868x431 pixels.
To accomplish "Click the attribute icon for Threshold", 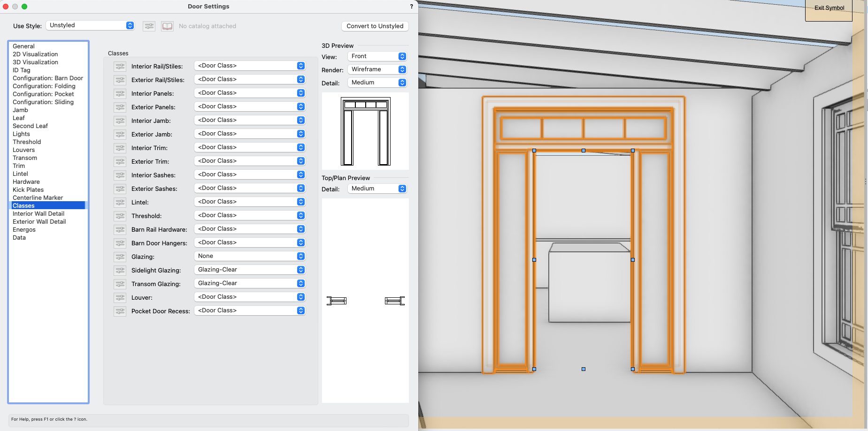I will pos(120,216).
